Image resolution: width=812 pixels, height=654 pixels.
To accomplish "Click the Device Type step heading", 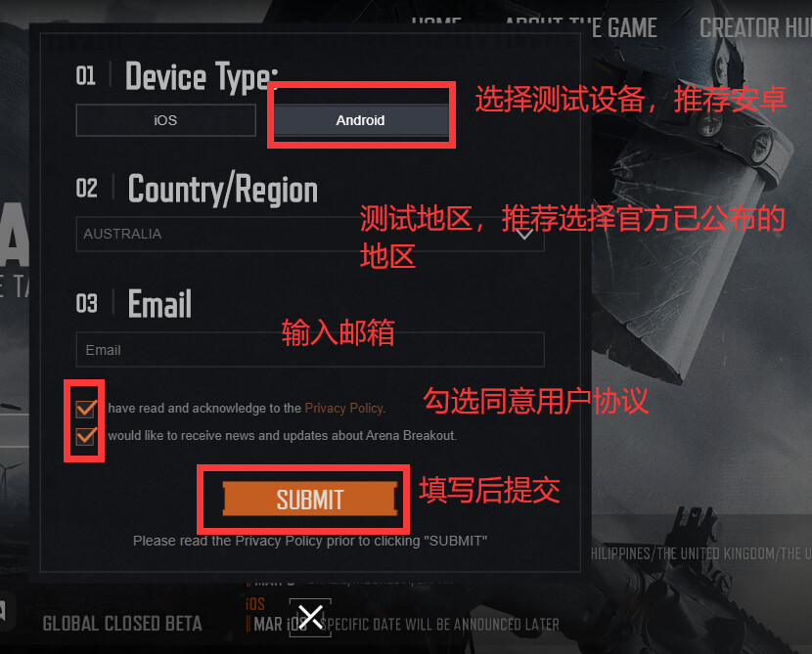I will pos(202,77).
